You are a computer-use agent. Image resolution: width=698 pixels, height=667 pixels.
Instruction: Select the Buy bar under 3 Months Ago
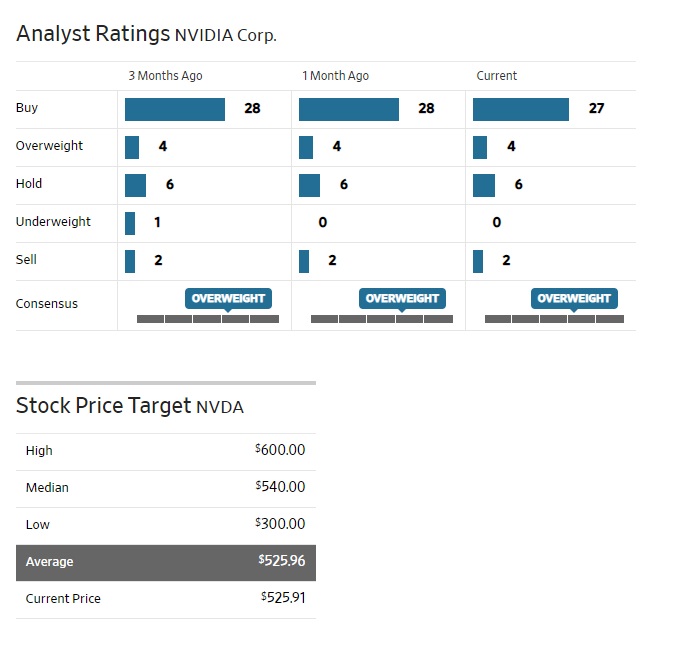[x=175, y=109]
